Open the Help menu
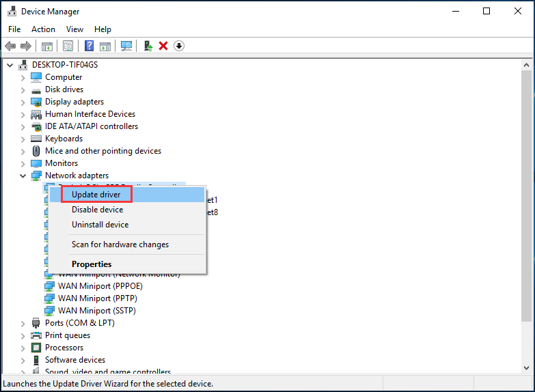The width and height of the screenshot is (535, 392). 102,29
